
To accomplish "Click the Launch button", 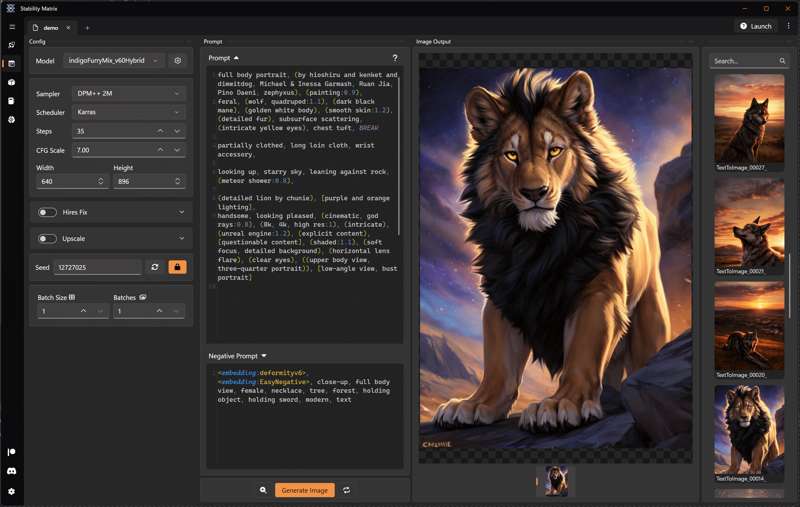I will (756, 26).
